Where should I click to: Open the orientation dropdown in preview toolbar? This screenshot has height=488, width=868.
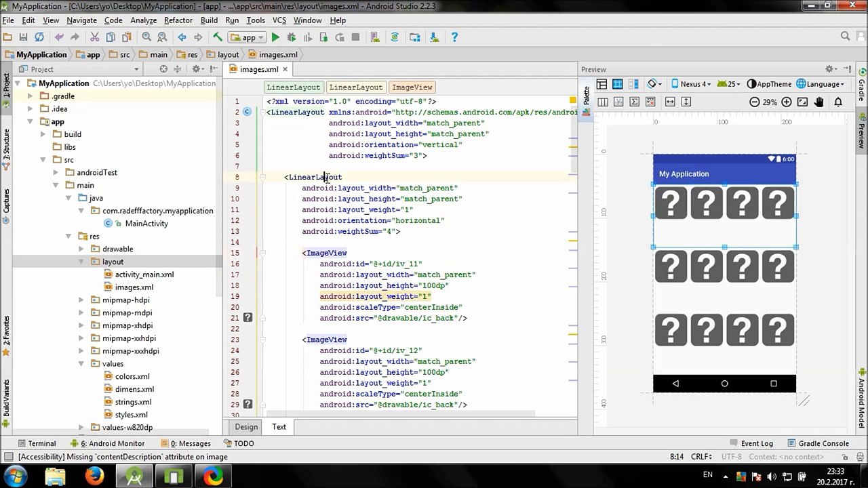[x=654, y=84]
